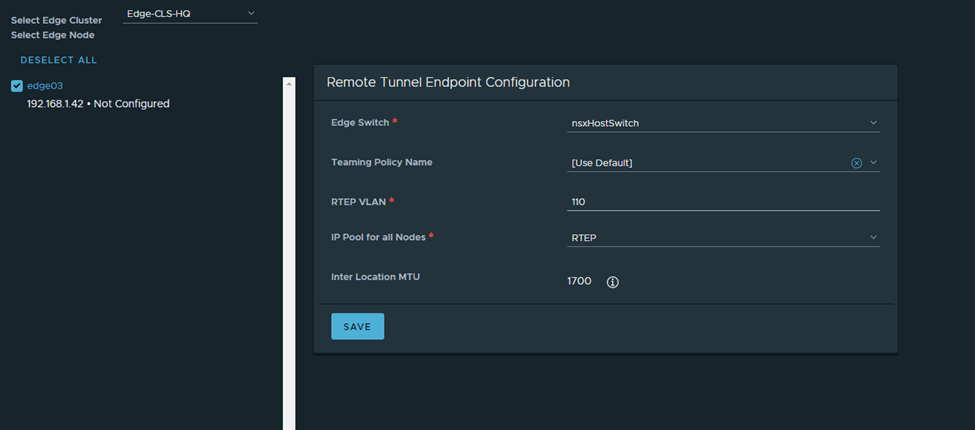Select the edge03 node name

click(x=45, y=86)
